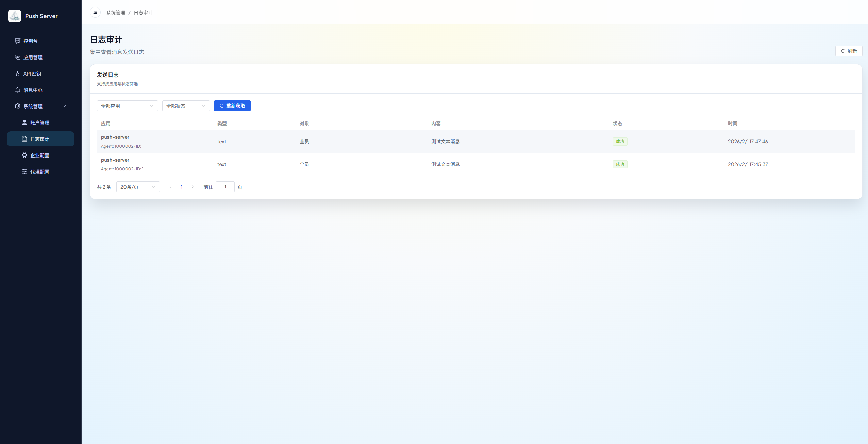Click the 刷新 refresh button
The width and height of the screenshot is (868, 444).
click(849, 51)
